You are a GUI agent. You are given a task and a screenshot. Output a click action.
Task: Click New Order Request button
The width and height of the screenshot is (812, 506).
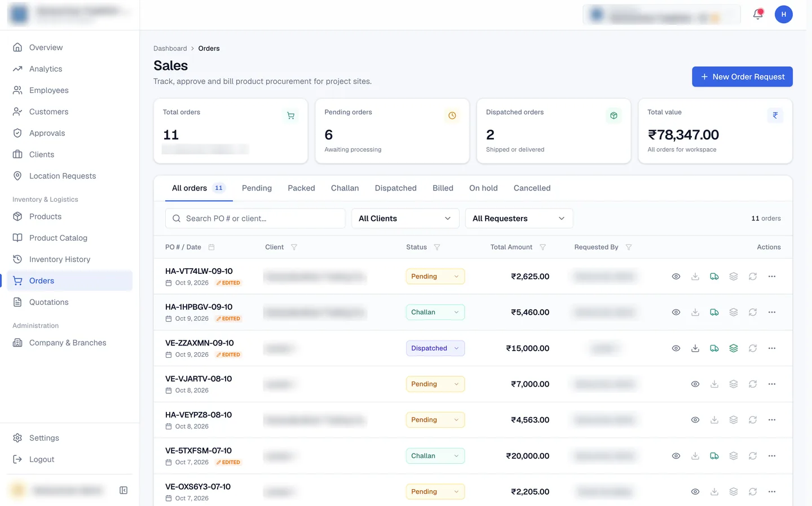point(742,77)
